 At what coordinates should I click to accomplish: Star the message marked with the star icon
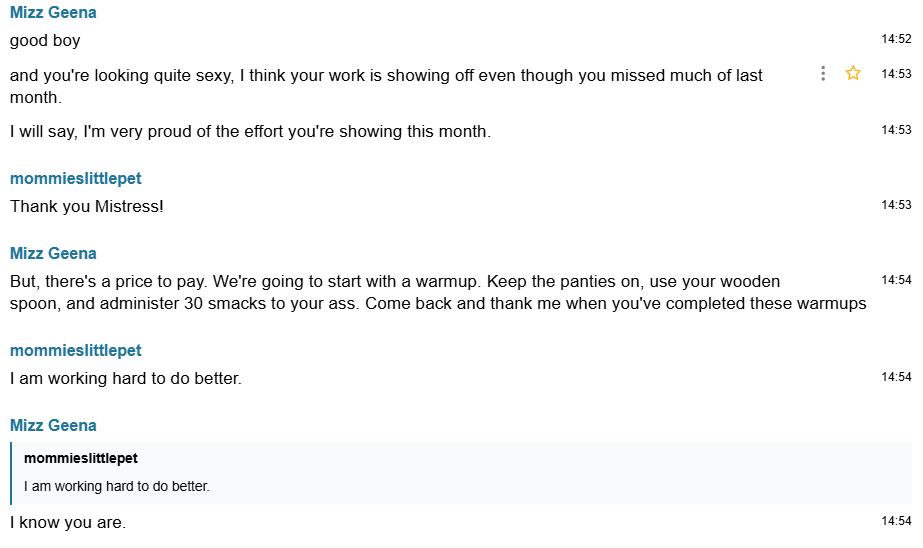(x=853, y=73)
